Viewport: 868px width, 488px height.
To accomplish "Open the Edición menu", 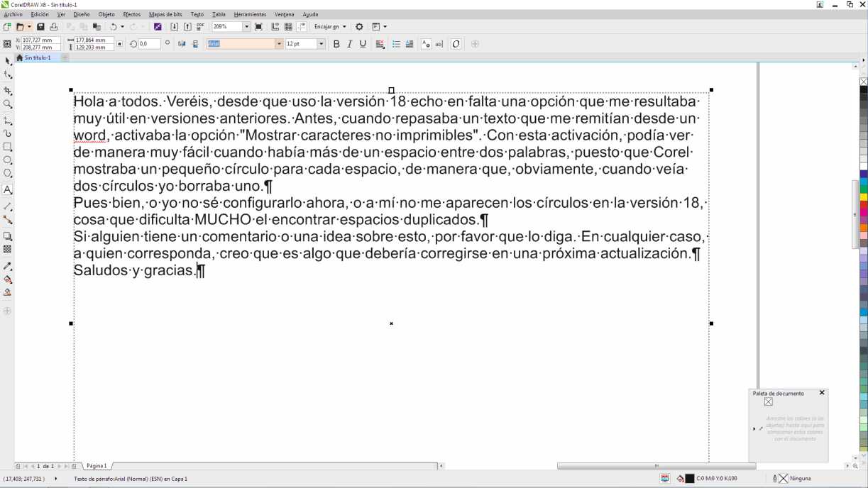I will coord(40,14).
